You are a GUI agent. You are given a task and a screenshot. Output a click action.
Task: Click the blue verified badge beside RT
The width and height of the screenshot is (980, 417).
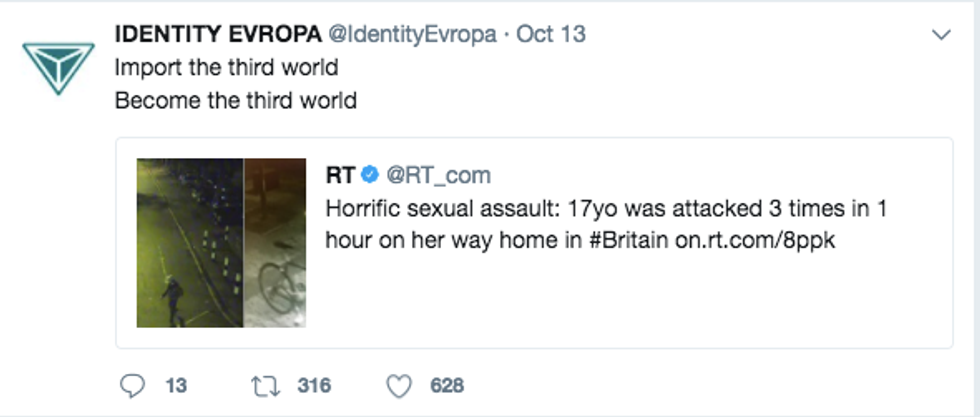click(370, 175)
